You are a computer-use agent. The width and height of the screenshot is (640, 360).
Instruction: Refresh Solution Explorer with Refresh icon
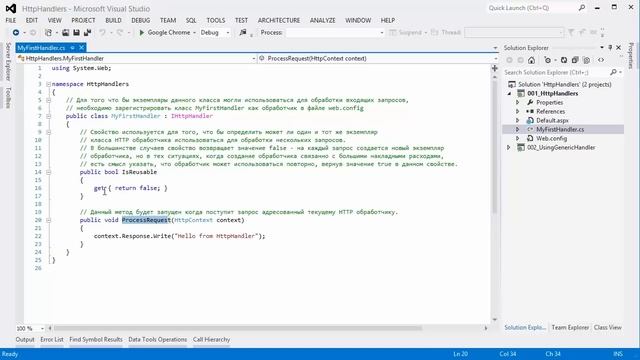[564, 60]
